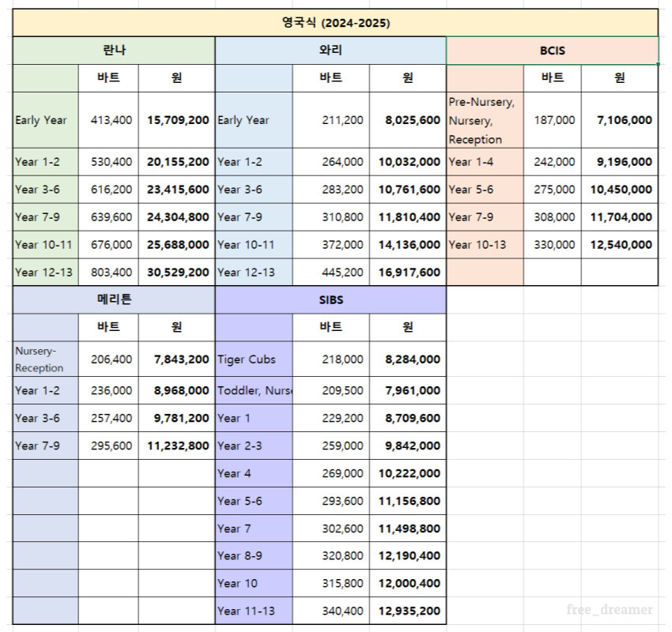Select the 9,196,000 cell
The height and width of the screenshot is (632, 672).
pyautogui.click(x=620, y=162)
